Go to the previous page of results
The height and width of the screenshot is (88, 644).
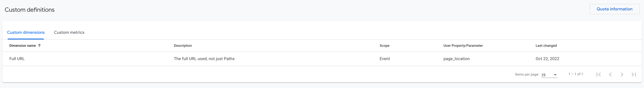click(x=610, y=74)
